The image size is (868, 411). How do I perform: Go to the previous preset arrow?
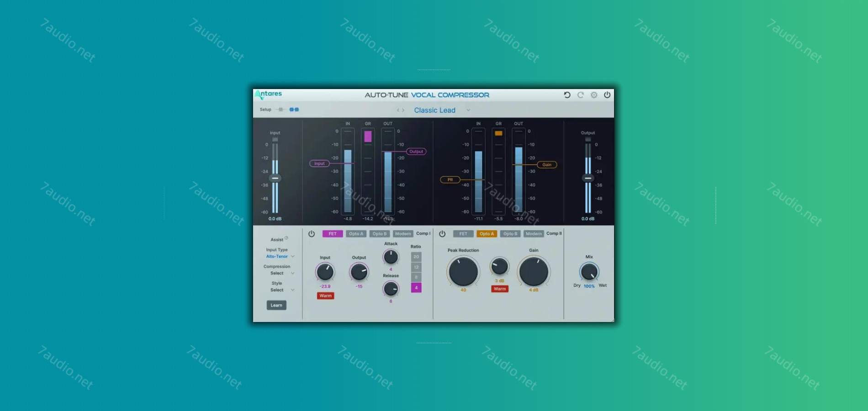pos(398,110)
